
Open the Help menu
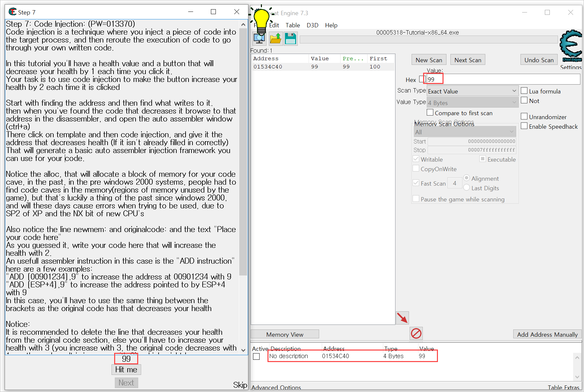(331, 25)
